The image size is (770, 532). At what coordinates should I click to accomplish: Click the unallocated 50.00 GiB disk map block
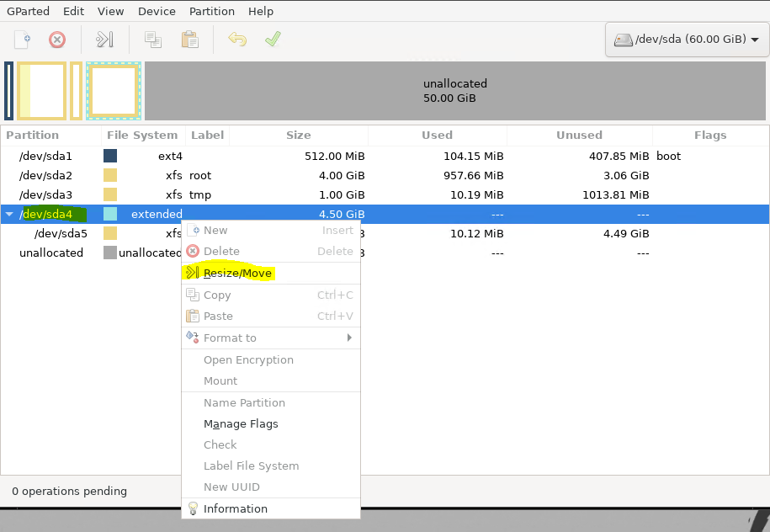tap(454, 91)
